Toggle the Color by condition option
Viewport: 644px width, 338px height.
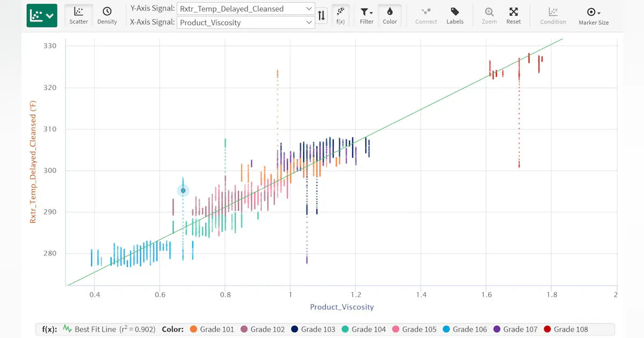[390, 16]
